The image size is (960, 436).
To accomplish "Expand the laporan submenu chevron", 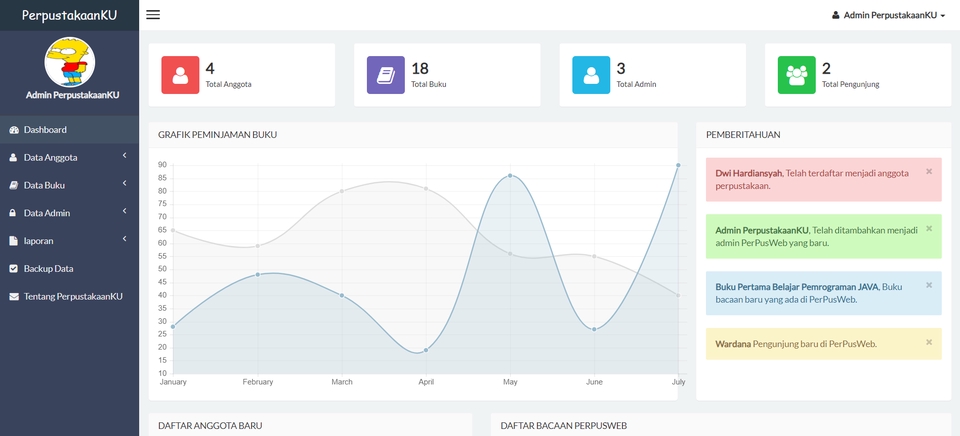I will [124, 239].
